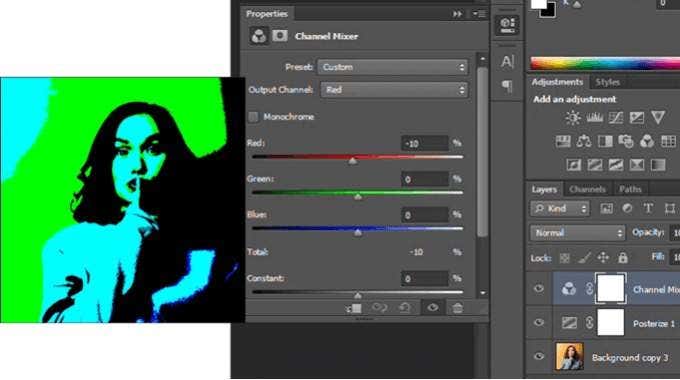The image size is (680, 380).
Task: Click the Constant percentage input field
Action: [x=425, y=278]
